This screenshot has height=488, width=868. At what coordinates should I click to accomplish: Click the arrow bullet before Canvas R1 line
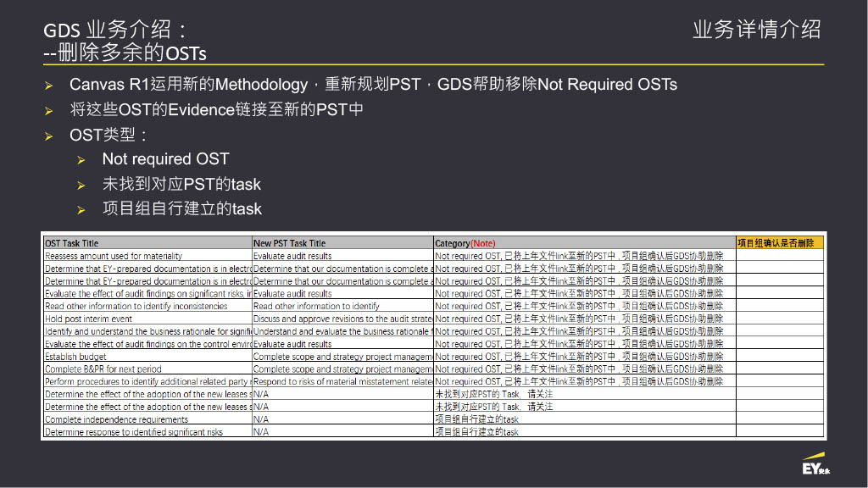tap(49, 86)
